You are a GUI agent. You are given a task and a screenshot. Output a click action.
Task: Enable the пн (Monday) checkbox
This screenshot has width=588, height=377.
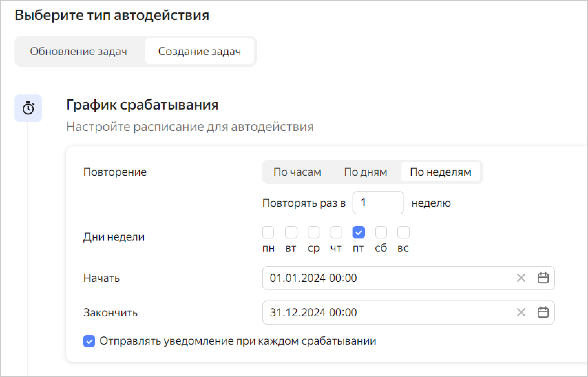268,232
